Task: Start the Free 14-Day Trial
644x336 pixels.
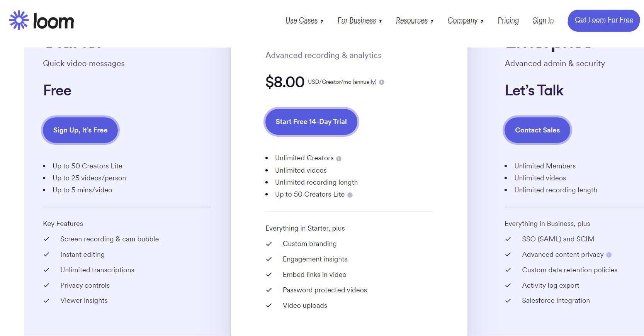Action: (x=311, y=122)
